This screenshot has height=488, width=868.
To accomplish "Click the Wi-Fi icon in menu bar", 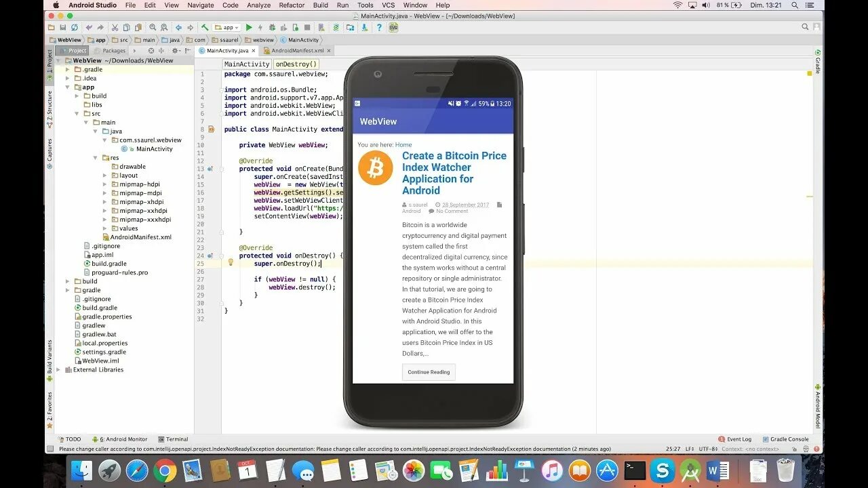I will 677,5.
